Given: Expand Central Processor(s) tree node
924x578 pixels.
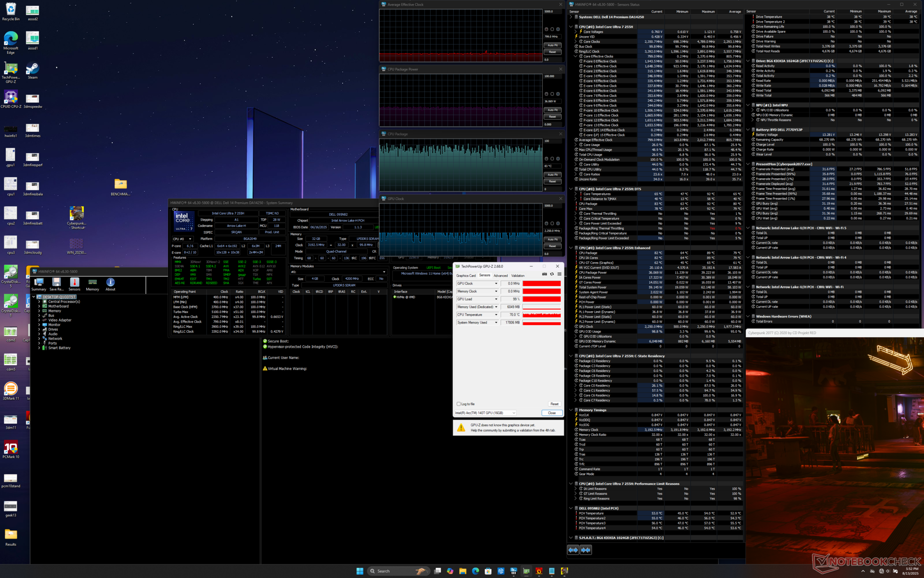Looking at the screenshot, I should click(x=39, y=302).
